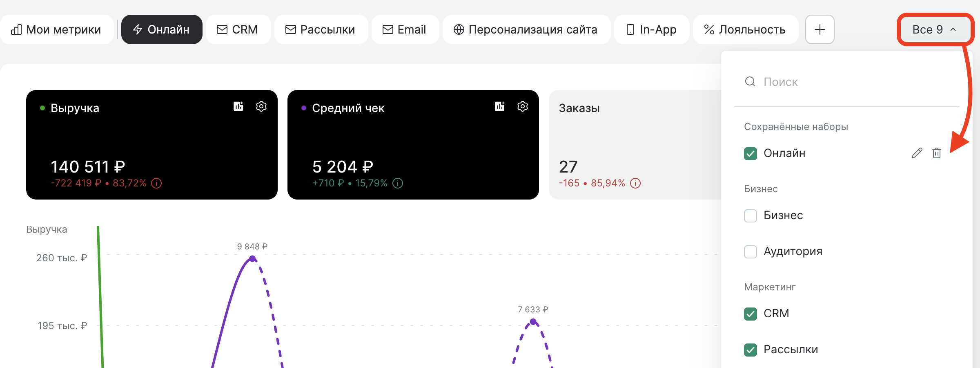Click the magnifier icon in search box
980x368 pixels.
750,82
